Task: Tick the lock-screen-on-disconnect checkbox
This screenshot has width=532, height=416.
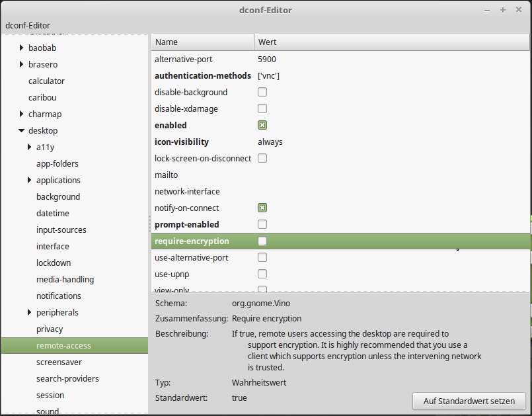Action: click(262, 158)
